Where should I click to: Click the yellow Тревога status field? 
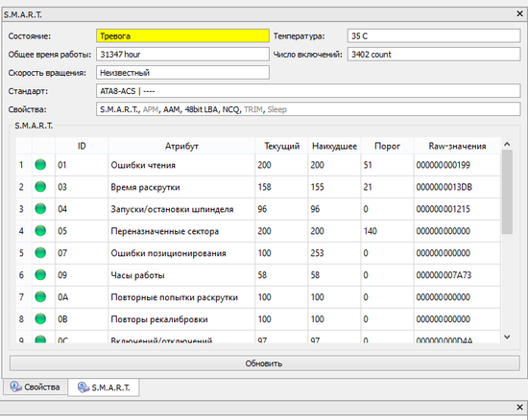tap(182, 36)
